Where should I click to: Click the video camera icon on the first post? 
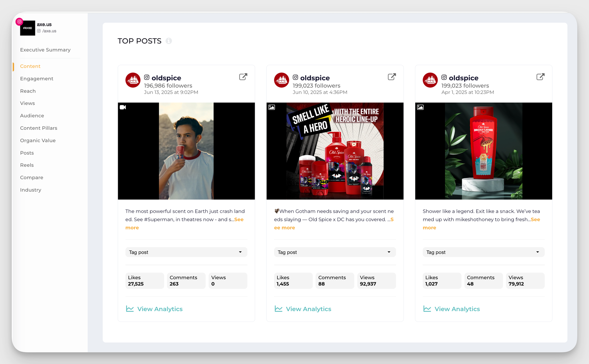[x=123, y=108]
